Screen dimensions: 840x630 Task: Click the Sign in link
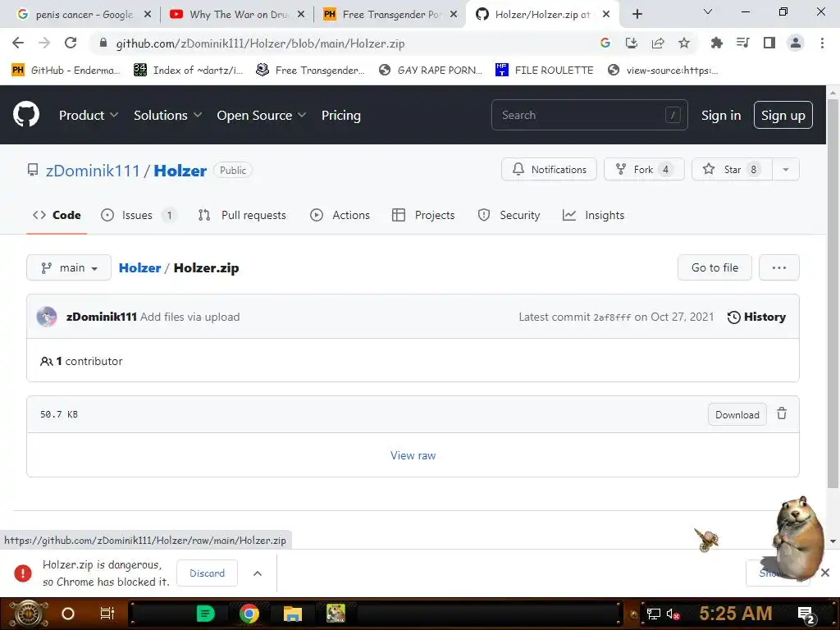pos(721,115)
